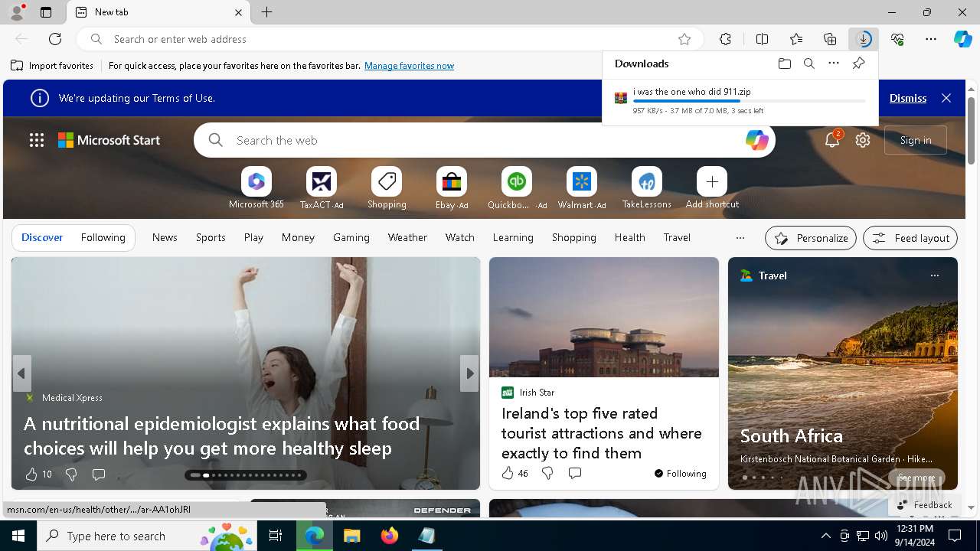Click the zip download progress bar
This screenshot has width=980, height=551.
click(x=750, y=101)
